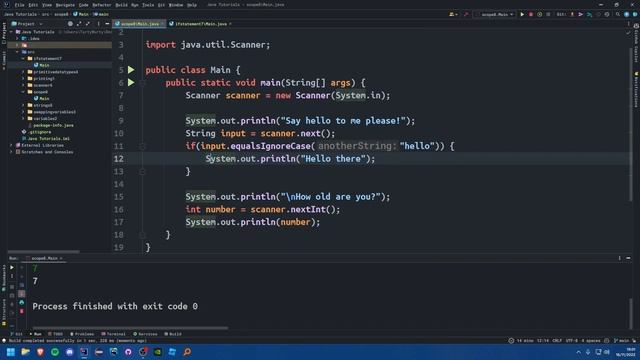Click the select opened file target icon in the Project panel
640x360 pixels.
(x=70, y=24)
